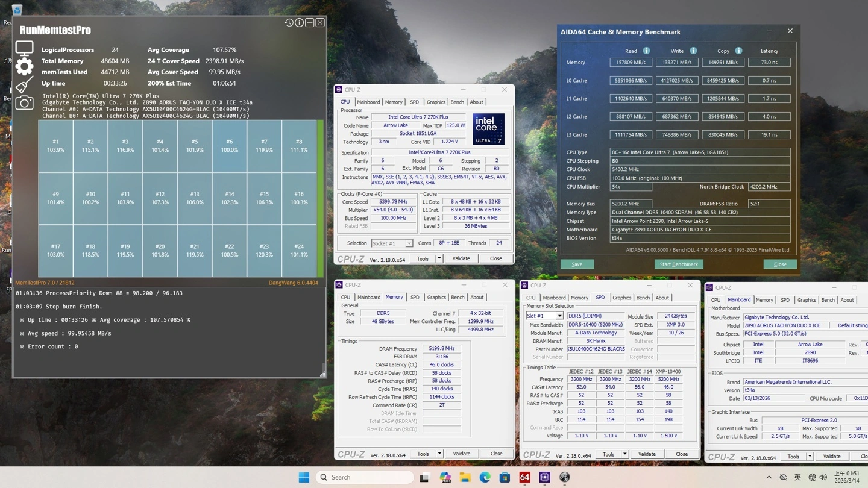This screenshot has width=868, height=488.
Task: Click Start Benchmark in AIDA64
Action: [679, 264]
